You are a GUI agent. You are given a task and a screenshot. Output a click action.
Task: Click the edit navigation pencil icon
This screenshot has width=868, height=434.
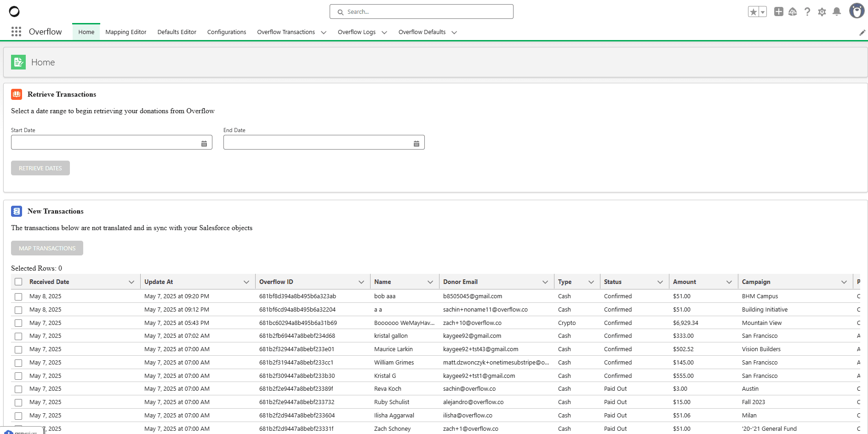coord(862,32)
